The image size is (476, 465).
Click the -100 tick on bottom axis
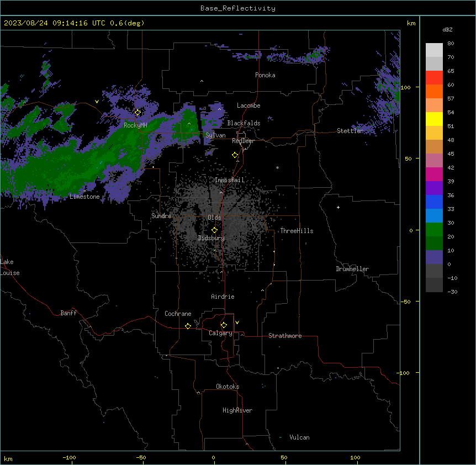coord(70,457)
